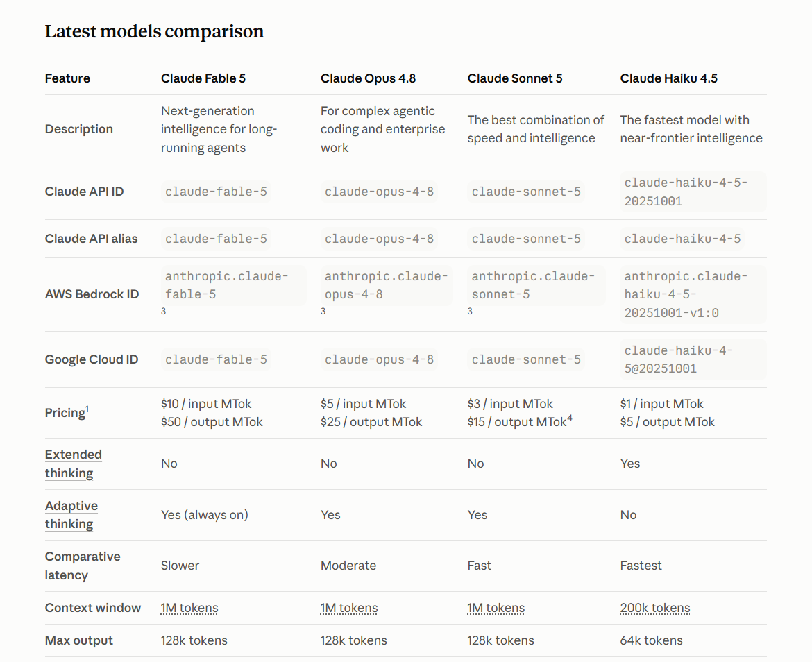Click footnote 3 under anthropic.claude-sonnet-5
The image size is (812, 662).
[x=470, y=311]
